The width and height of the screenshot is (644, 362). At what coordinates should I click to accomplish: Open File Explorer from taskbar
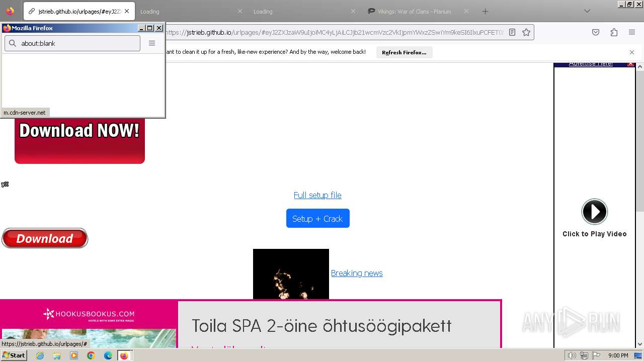[57, 355]
